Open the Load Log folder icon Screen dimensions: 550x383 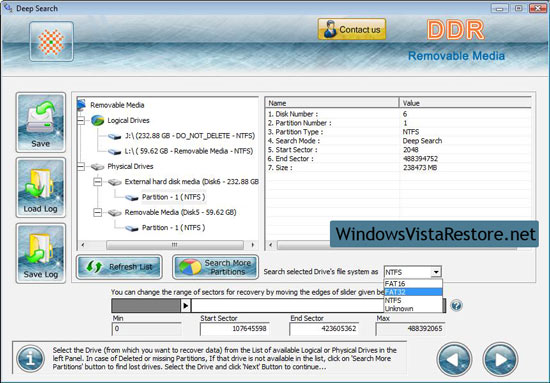click(41, 187)
